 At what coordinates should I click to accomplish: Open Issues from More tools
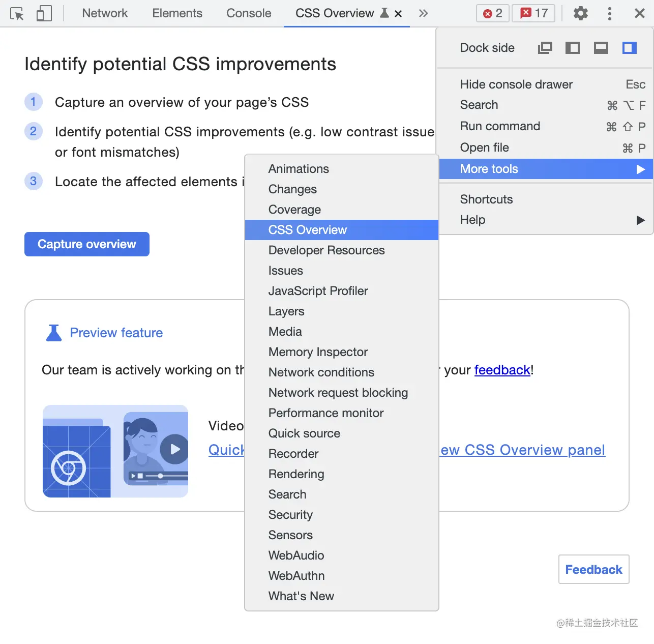tap(341, 271)
